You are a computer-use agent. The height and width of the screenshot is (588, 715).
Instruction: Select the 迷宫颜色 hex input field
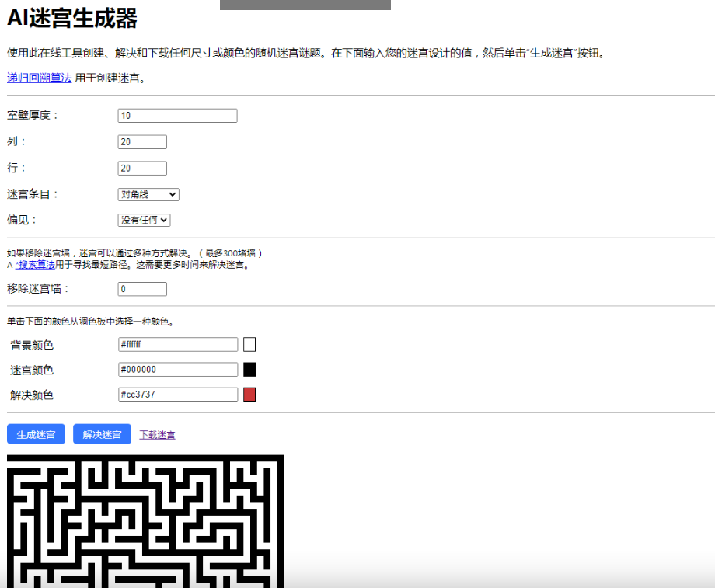177,369
